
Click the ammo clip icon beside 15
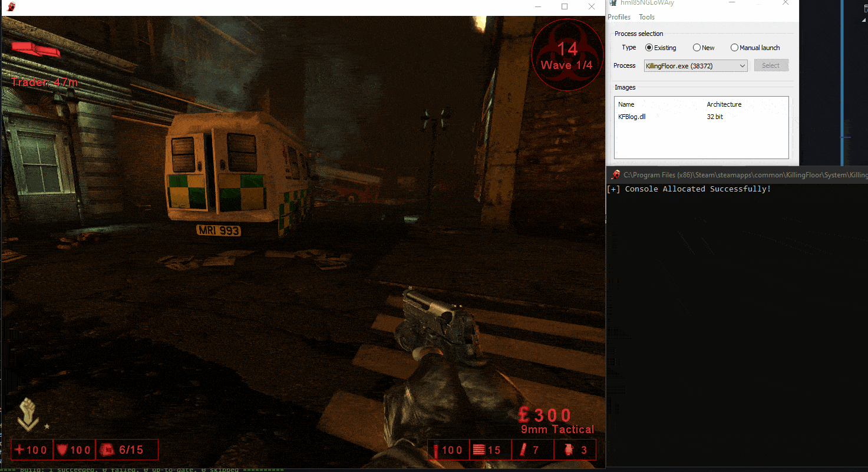(478, 451)
